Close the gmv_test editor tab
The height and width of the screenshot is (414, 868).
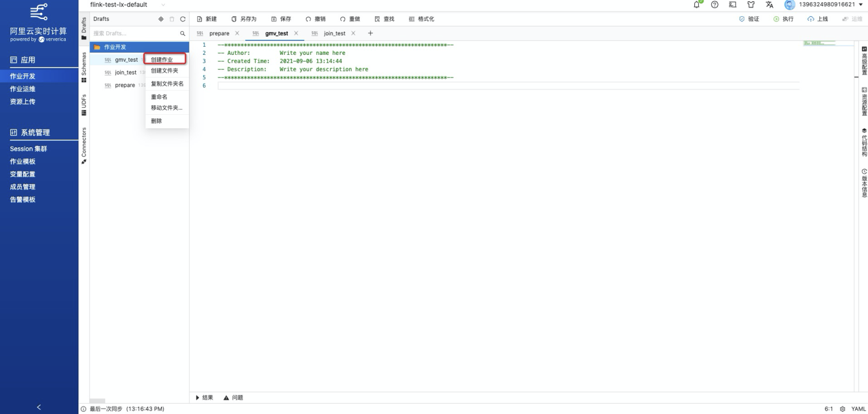296,33
